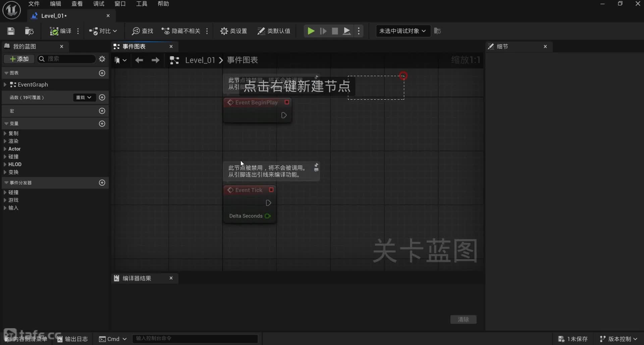This screenshot has width=644, height=345.
Task: Open the 窗口 menu
Action: click(120, 4)
